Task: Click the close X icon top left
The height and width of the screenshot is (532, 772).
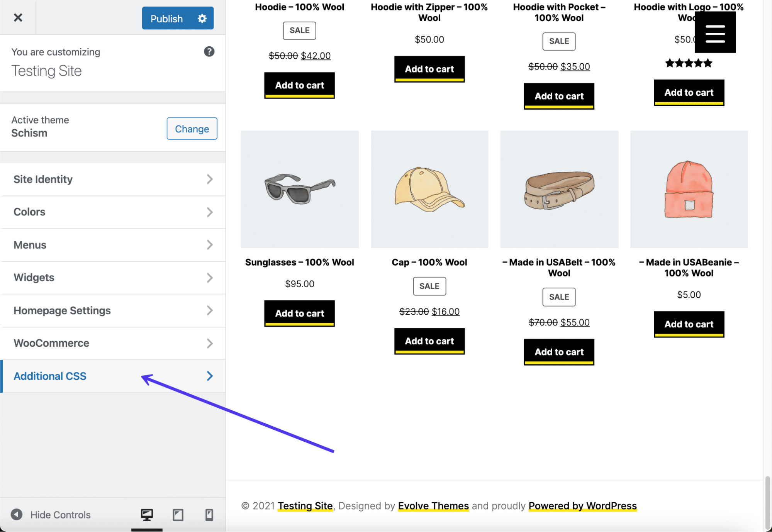Action: (18, 17)
